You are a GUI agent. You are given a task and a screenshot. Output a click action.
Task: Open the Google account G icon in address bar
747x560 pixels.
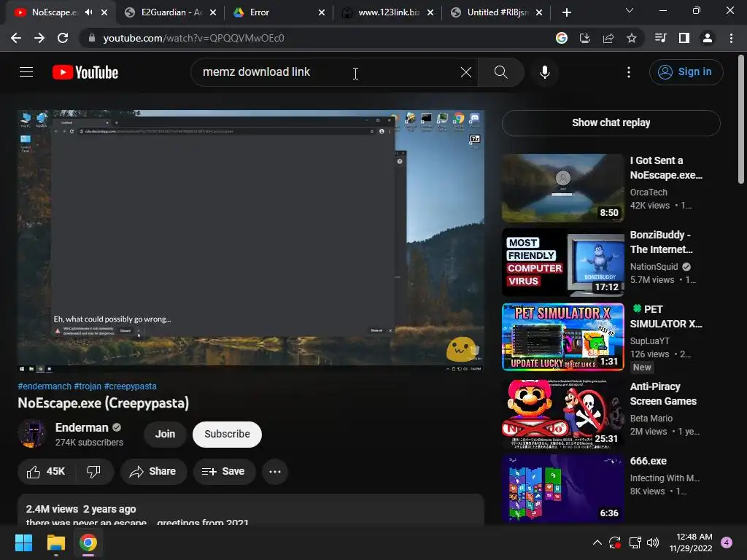(562, 38)
